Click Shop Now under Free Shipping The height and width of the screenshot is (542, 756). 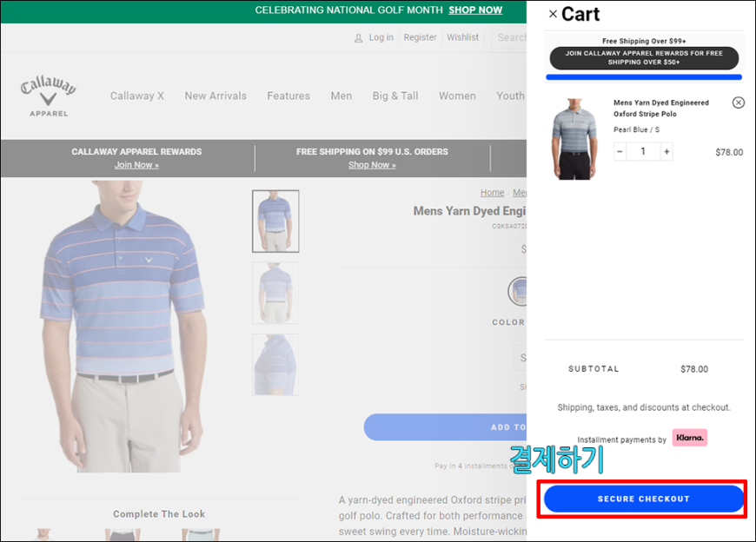point(372,165)
